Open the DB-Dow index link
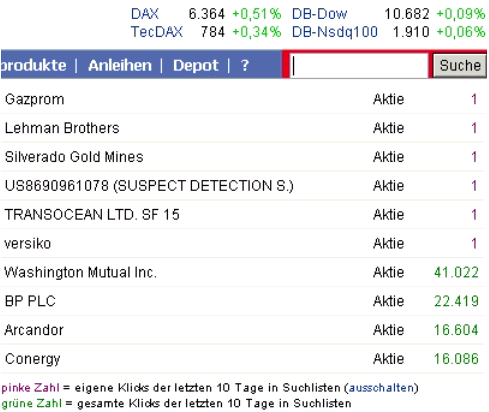 [x=319, y=14]
